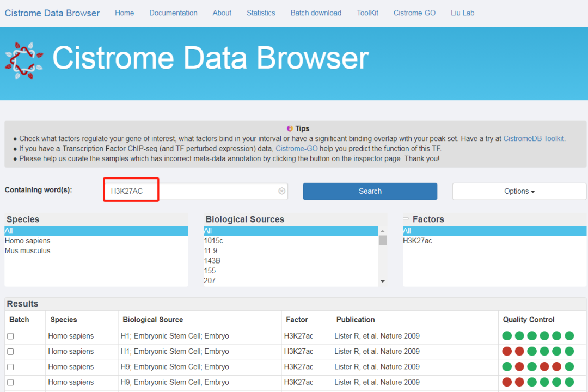This screenshot has height=392, width=588.
Task: Clear the search box with the x icon
Action: point(281,191)
